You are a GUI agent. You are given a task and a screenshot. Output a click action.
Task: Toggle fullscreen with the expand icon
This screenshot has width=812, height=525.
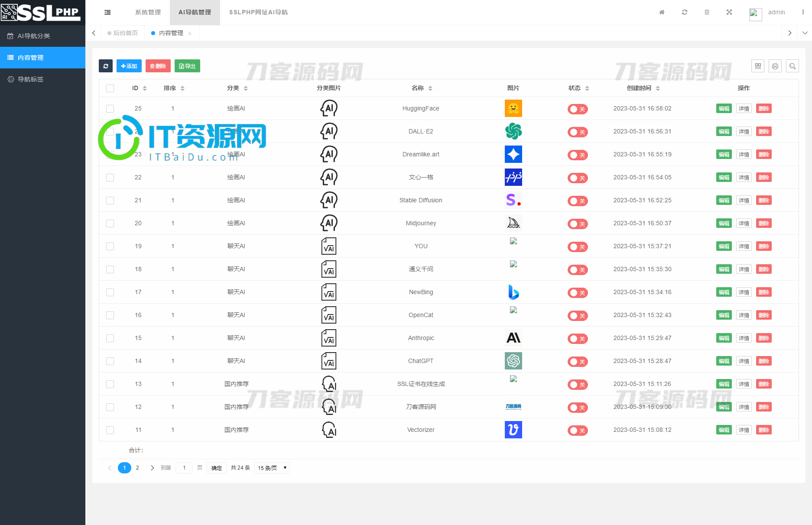pyautogui.click(x=729, y=12)
